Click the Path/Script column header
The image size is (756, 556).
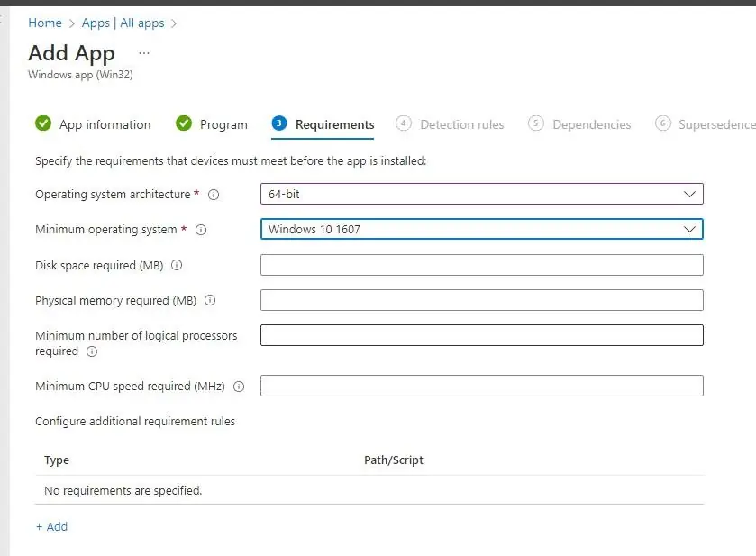coord(394,460)
